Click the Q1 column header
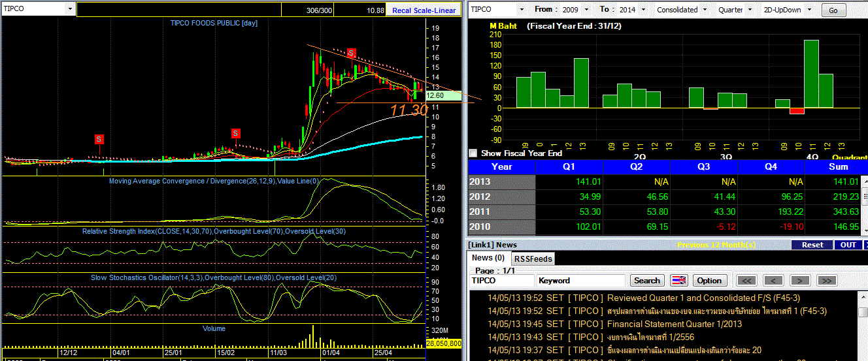Image resolution: width=868 pixels, height=361 pixels. tap(569, 166)
